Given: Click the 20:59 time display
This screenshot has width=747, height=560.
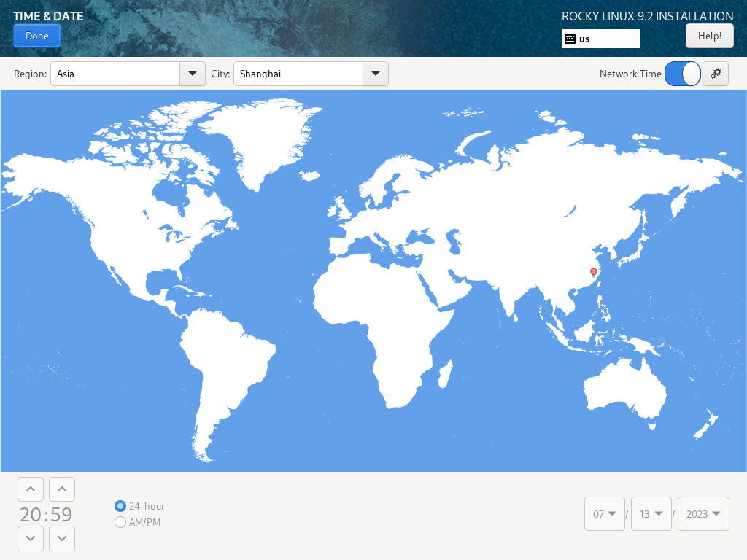Looking at the screenshot, I should tap(46, 514).
